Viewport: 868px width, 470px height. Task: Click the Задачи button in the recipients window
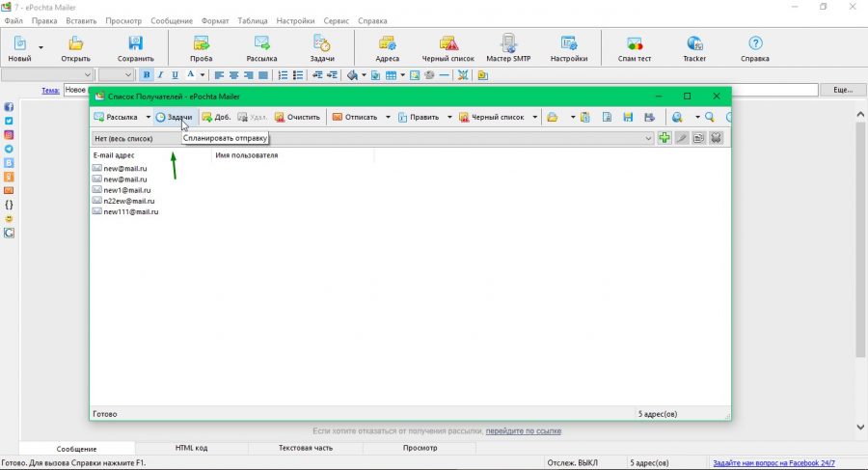(x=175, y=117)
